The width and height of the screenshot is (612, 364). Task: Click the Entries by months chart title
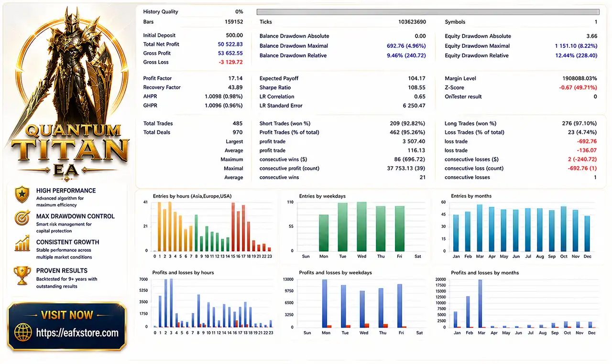(471, 196)
